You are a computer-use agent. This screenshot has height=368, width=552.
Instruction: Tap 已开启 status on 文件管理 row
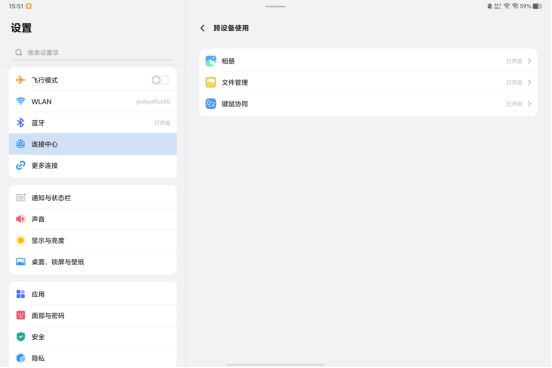[x=514, y=82]
